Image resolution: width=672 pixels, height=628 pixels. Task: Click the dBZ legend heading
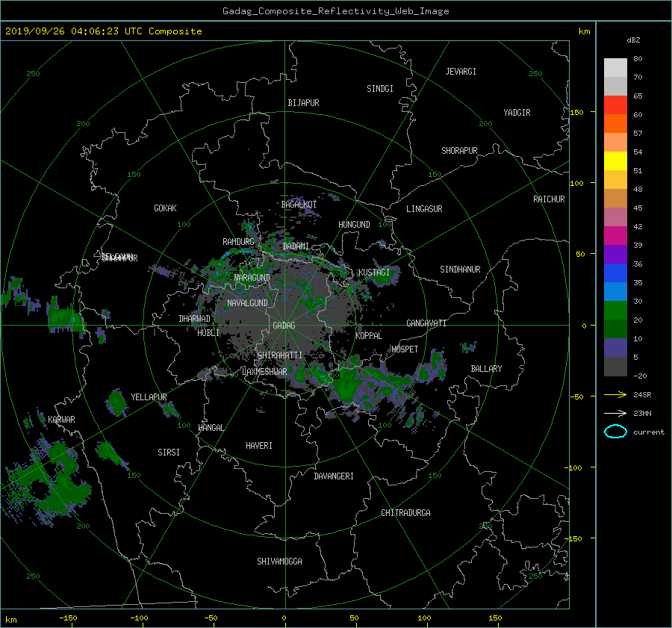click(x=633, y=40)
